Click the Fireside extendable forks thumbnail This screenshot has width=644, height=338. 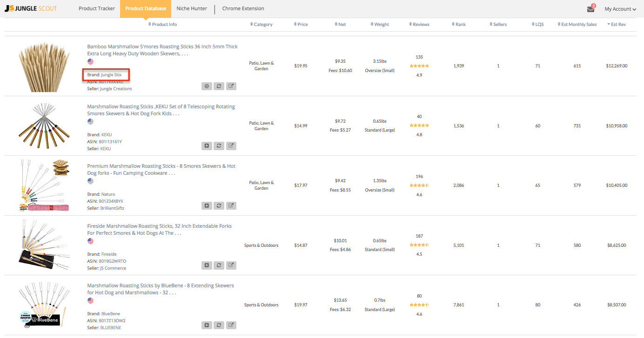pyautogui.click(x=44, y=245)
